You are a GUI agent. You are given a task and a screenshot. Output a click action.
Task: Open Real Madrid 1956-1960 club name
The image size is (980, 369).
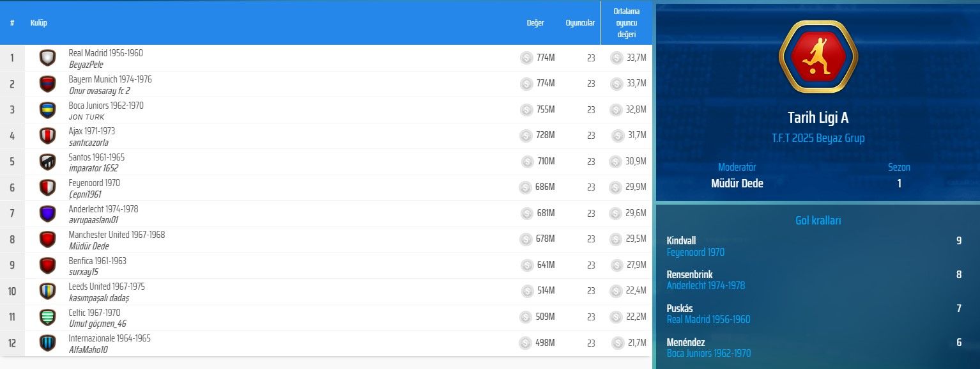pyautogui.click(x=105, y=53)
